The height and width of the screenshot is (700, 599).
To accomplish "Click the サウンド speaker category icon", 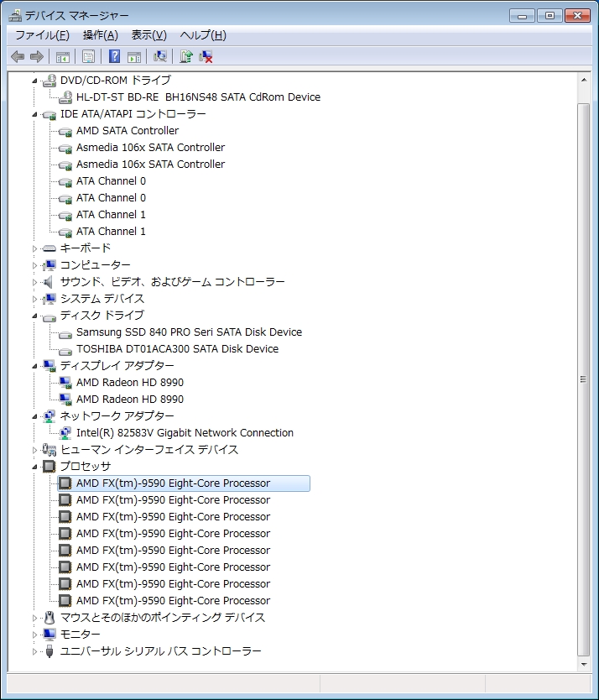I will click(48, 282).
